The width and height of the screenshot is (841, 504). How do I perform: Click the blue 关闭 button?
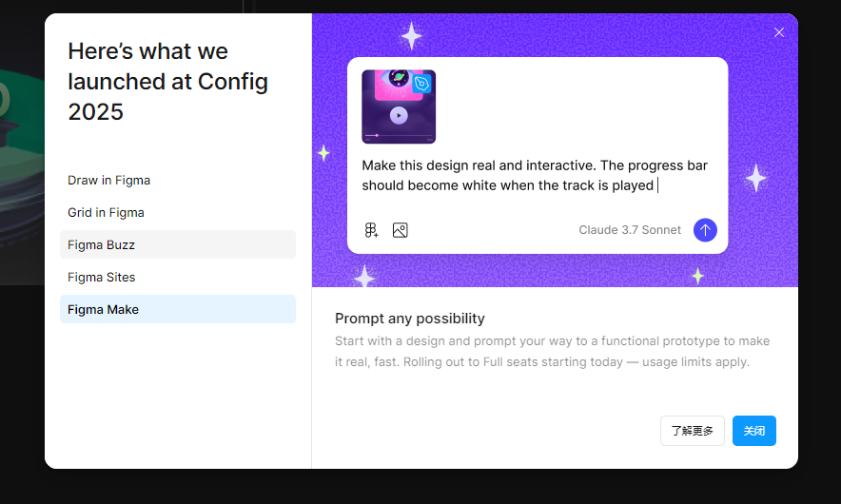(x=754, y=431)
